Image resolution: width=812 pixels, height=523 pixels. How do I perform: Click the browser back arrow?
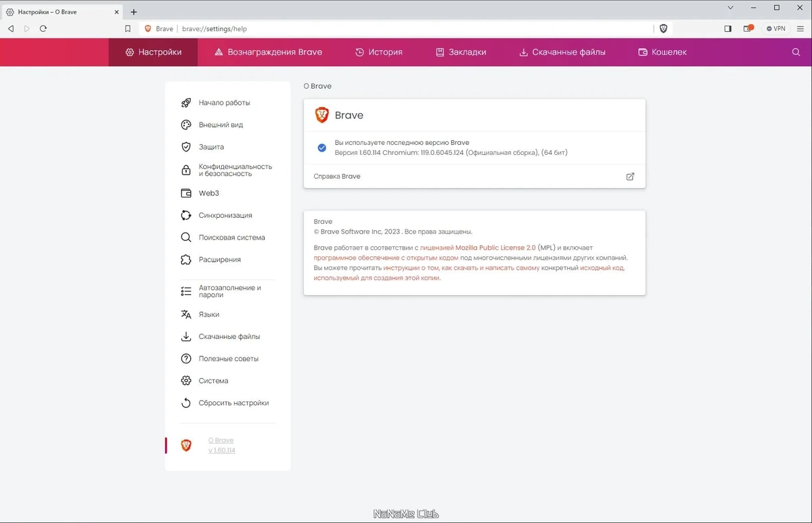point(11,28)
